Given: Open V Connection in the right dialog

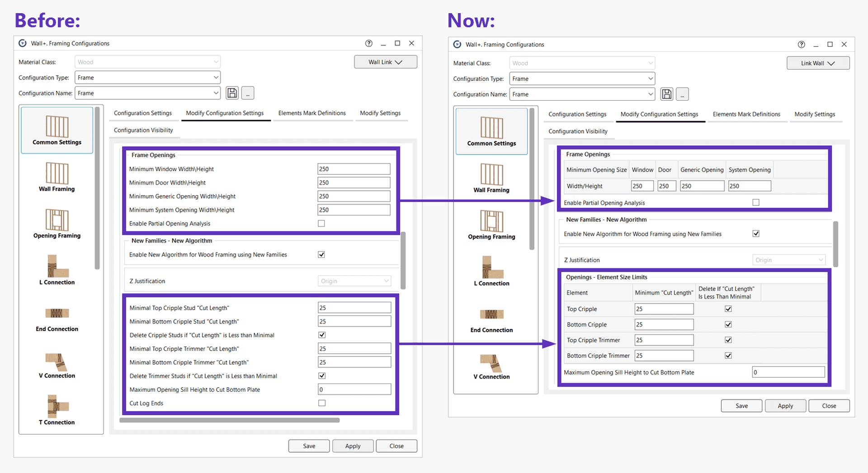Looking at the screenshot, I should (491, 367).
